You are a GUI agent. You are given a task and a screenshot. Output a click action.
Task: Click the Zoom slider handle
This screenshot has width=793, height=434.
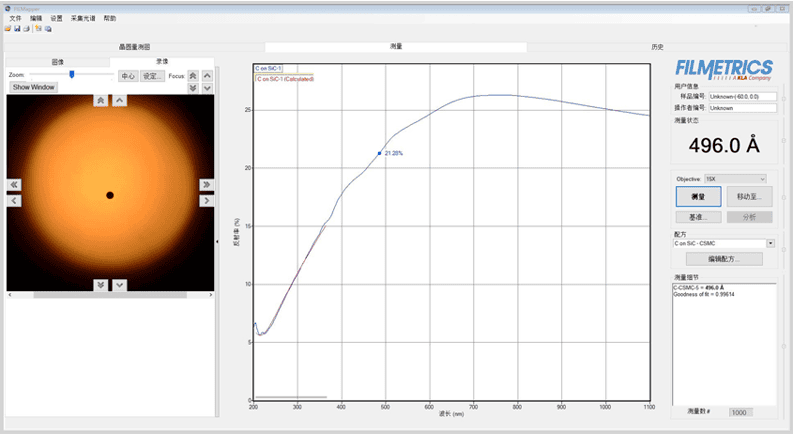click(x=71, y=74)
